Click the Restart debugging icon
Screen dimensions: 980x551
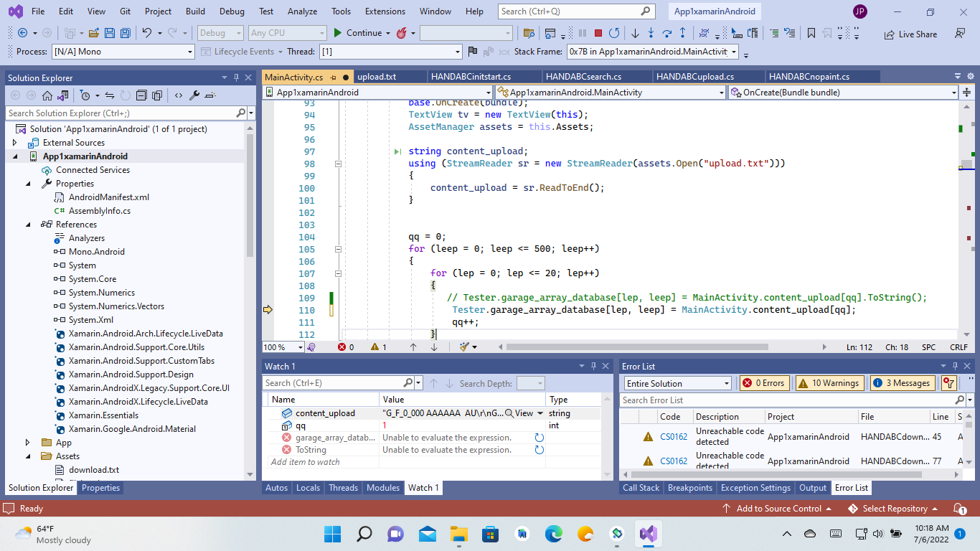pyautogui.click(x=614, y=32)
